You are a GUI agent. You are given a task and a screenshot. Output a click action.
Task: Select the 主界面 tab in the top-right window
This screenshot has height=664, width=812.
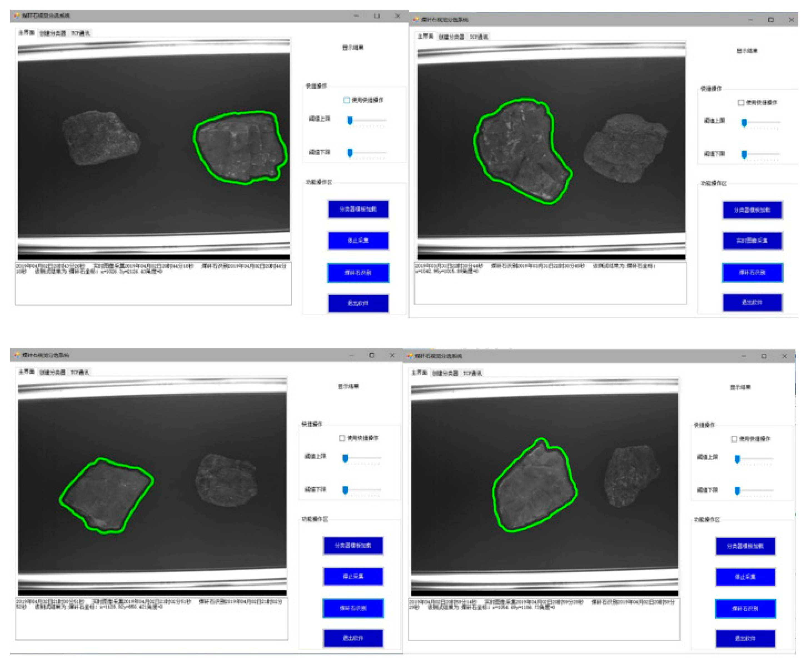pos(425,36)
